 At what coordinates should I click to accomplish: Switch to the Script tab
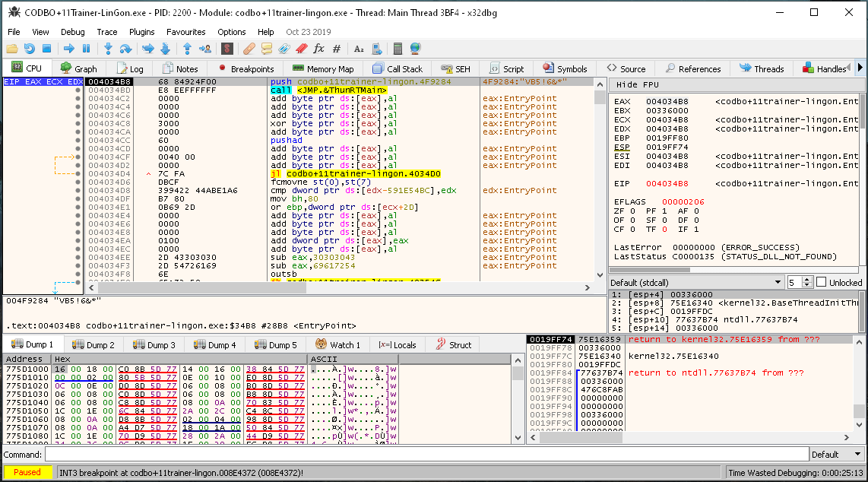507,68
